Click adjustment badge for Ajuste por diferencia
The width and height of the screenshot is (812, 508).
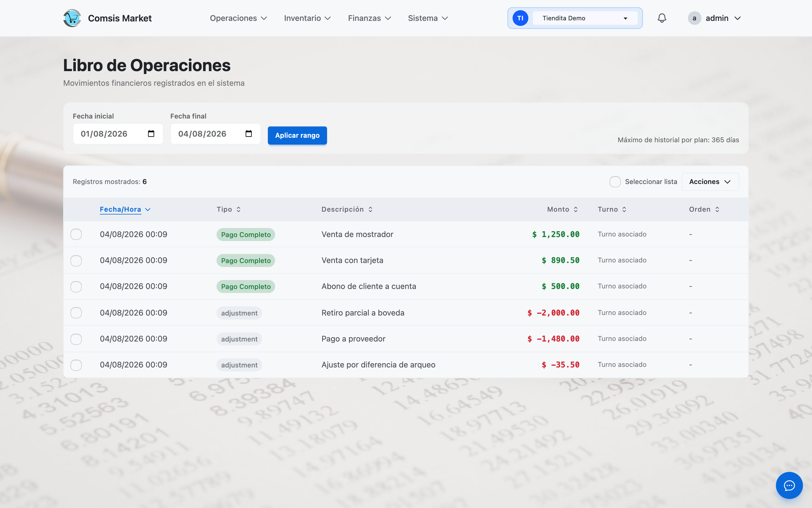(x=239, y=365)
